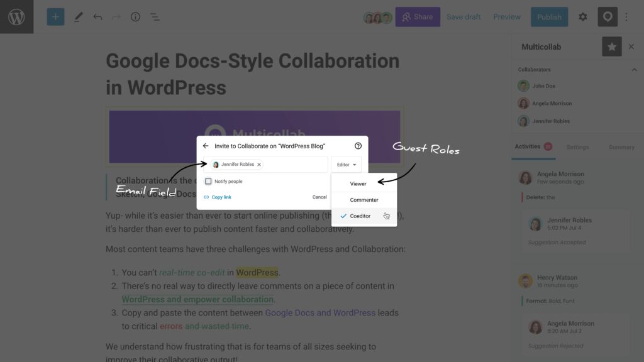Screen dimensions: 644x362
Task: Click John Doe's avatar in Collaborators
Action: coord(523,85)
